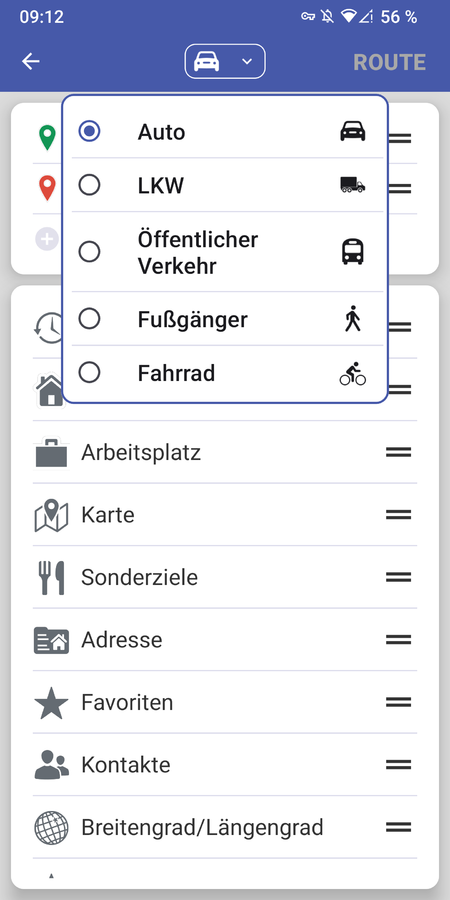Tap the back arrow icon
Image resolution: width=450 pixels, height=900 pixels.
point(30,61)
